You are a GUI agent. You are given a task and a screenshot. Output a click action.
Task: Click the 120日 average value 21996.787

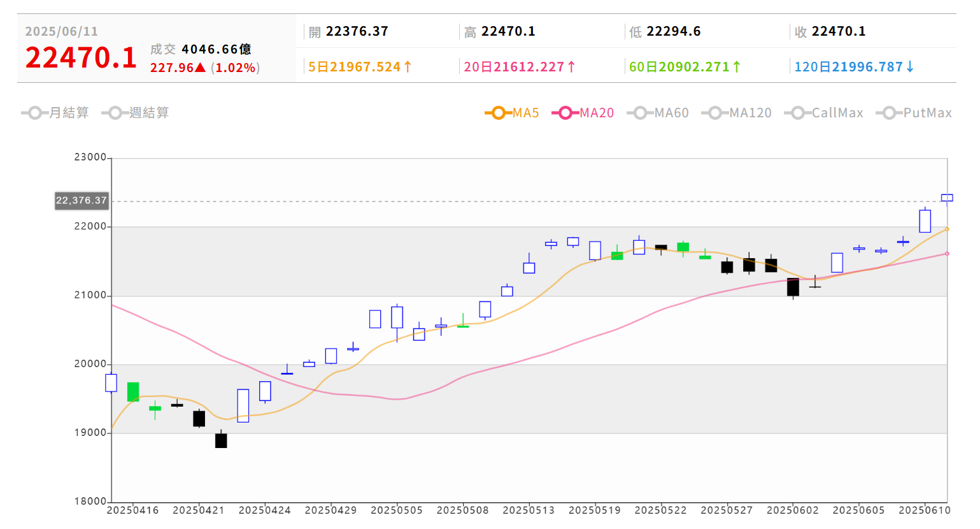pos(854,67)
